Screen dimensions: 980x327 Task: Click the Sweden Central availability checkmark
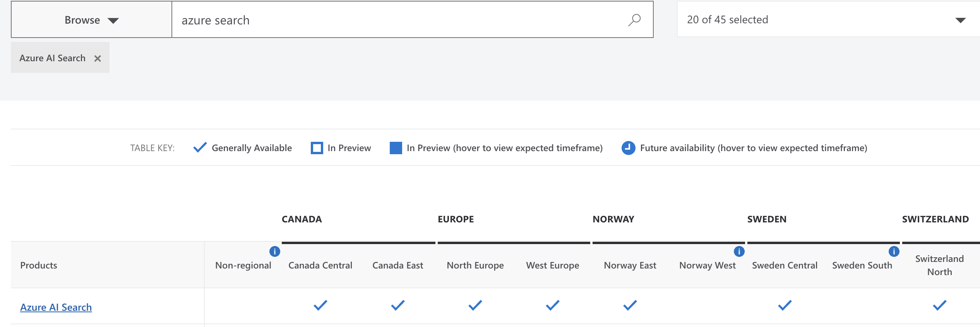click(x=785, y=305)
